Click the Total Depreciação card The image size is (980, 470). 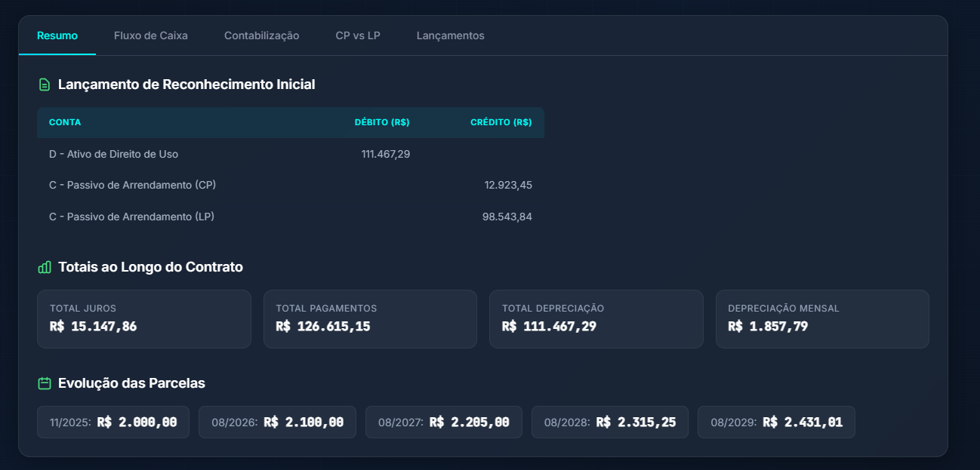[x=596, y=319]
